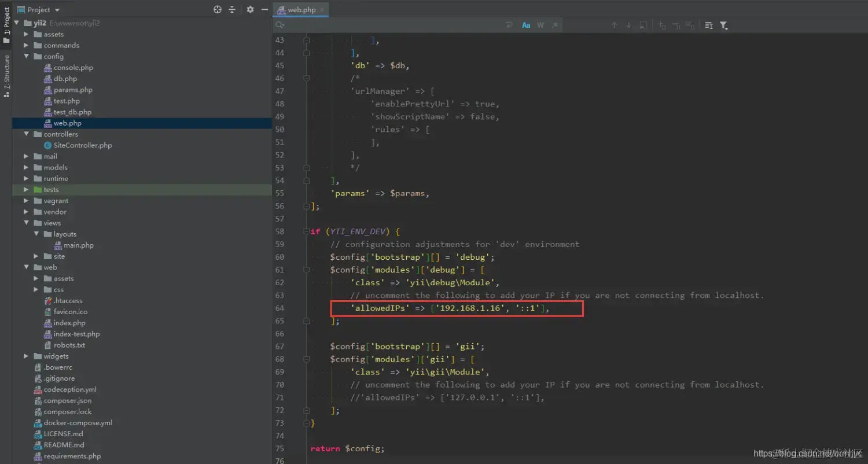Image resolution: width=868 pixels, height=464 pixels.
Task: Click the LICENSE.md file icon
Action: (38, 434)
